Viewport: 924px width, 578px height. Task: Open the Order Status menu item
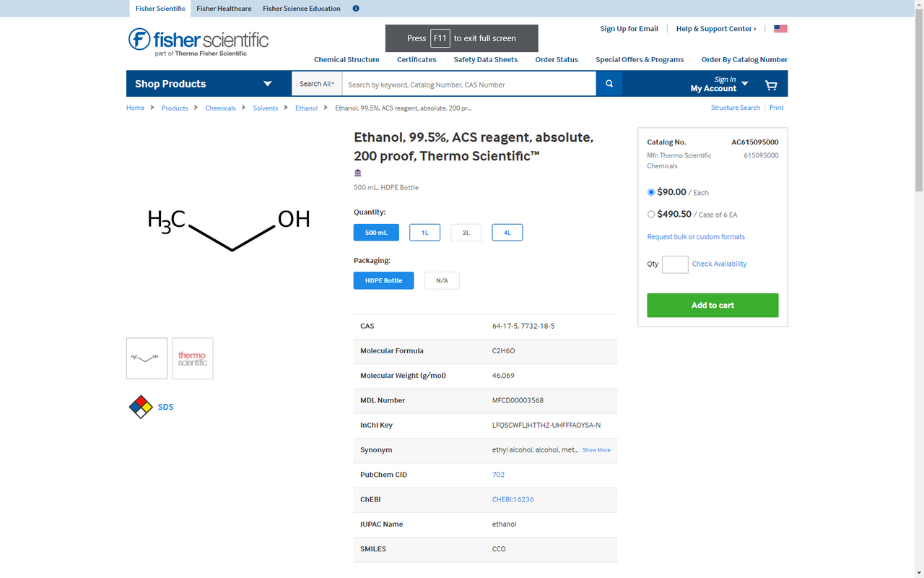[x=557, y=59]
